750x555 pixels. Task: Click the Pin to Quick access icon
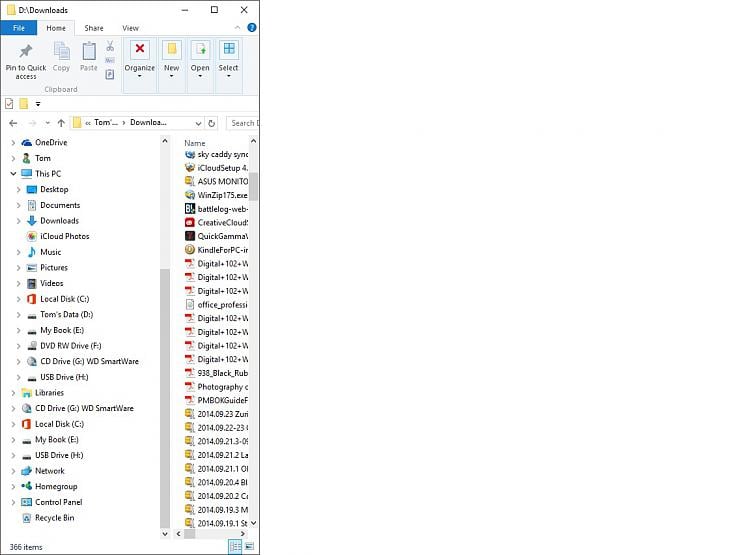click(26, 51)
